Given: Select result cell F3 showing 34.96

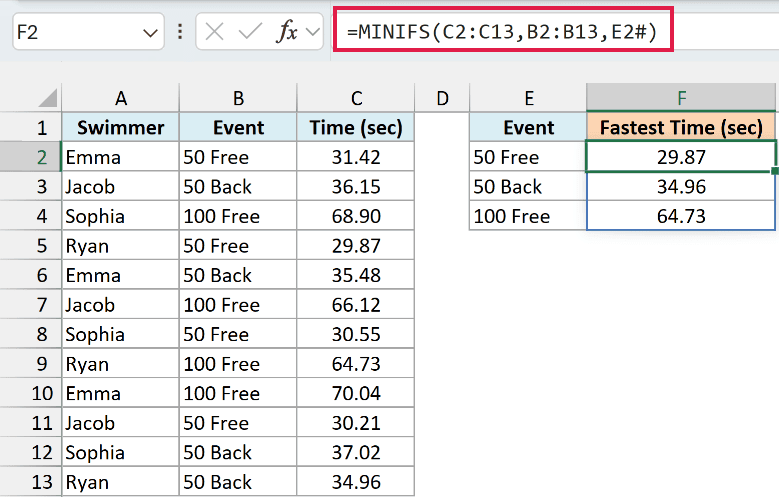Looking at the screenshot, I should (681, 186).
